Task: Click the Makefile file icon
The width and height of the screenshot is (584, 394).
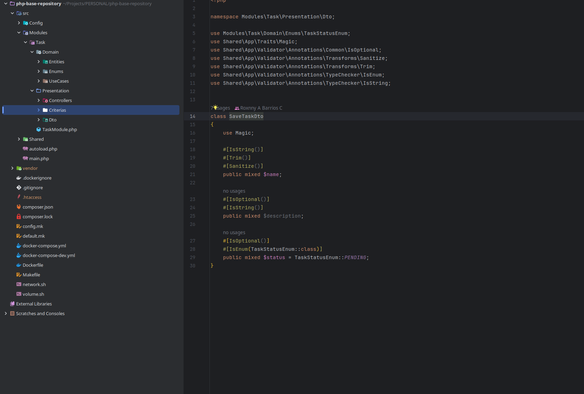Action: [x=19, y=275]
